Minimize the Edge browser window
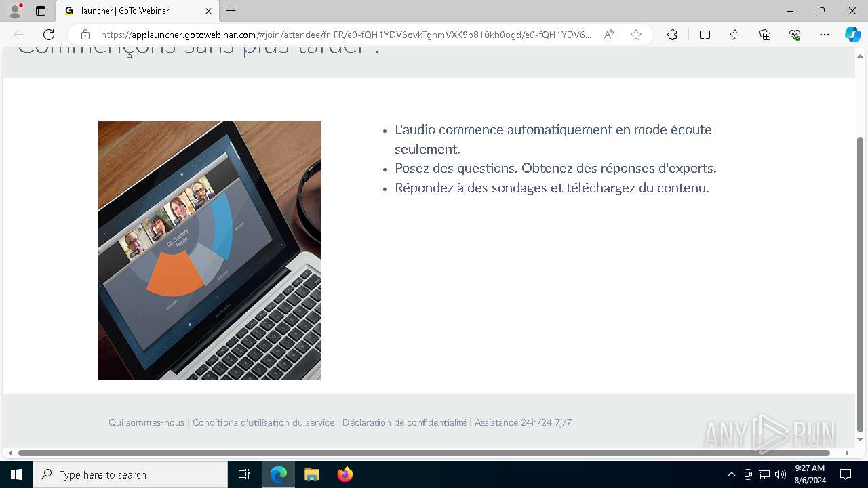The image size is (868, 488). 790,11
